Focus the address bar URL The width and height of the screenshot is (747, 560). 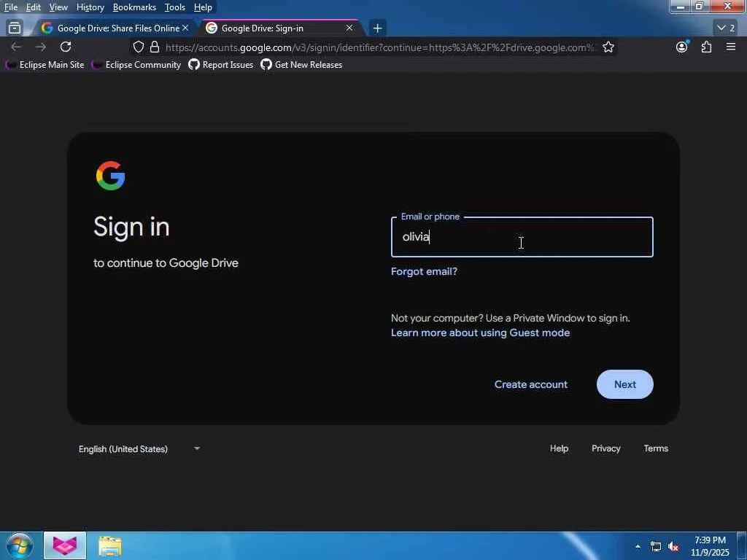point(379,47)
